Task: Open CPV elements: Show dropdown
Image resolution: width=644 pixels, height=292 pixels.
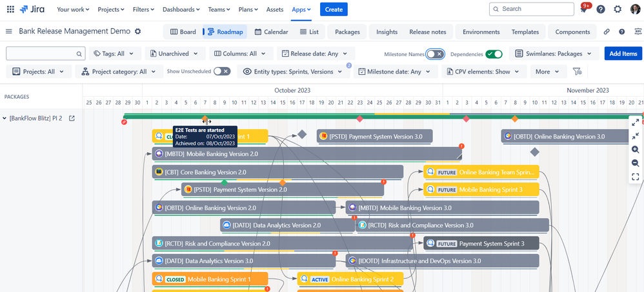Action: 484,72
